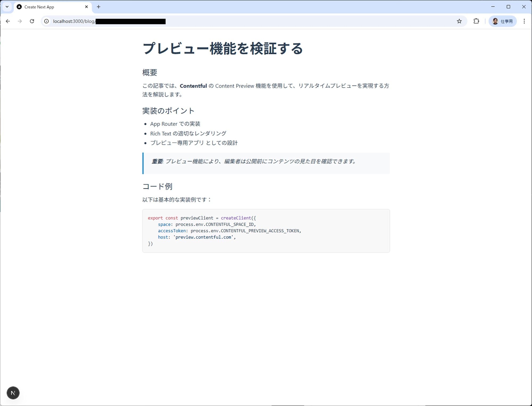Click the space: CONTENTFUL_SPACE_ID code line
The image size is (532, 406).
pos(207,224)
